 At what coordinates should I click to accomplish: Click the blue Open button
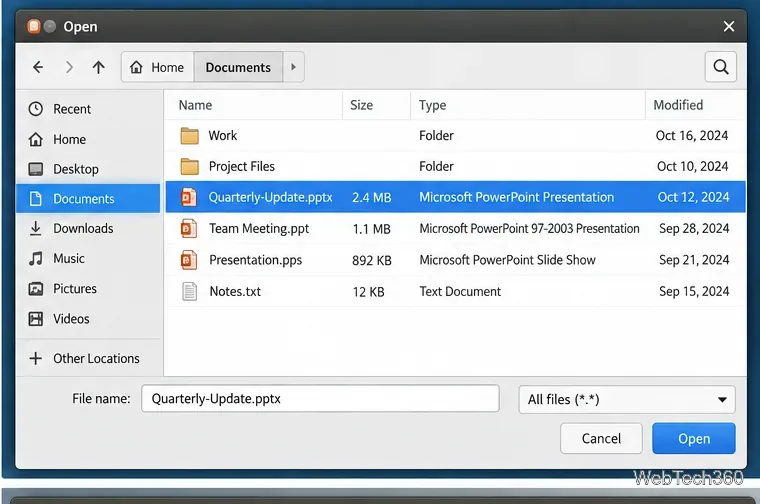[x=694, y=439]
